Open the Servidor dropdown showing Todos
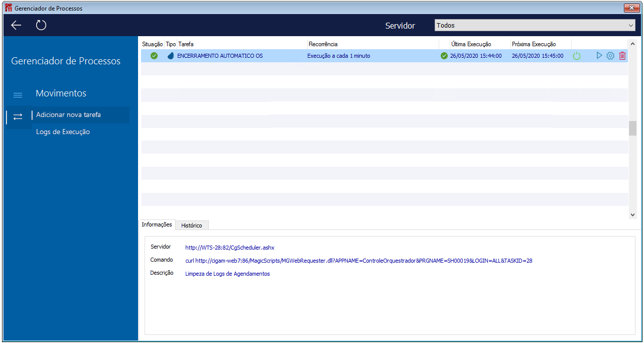Viewport: 644px width, 343px height. (x=535, y=25)
